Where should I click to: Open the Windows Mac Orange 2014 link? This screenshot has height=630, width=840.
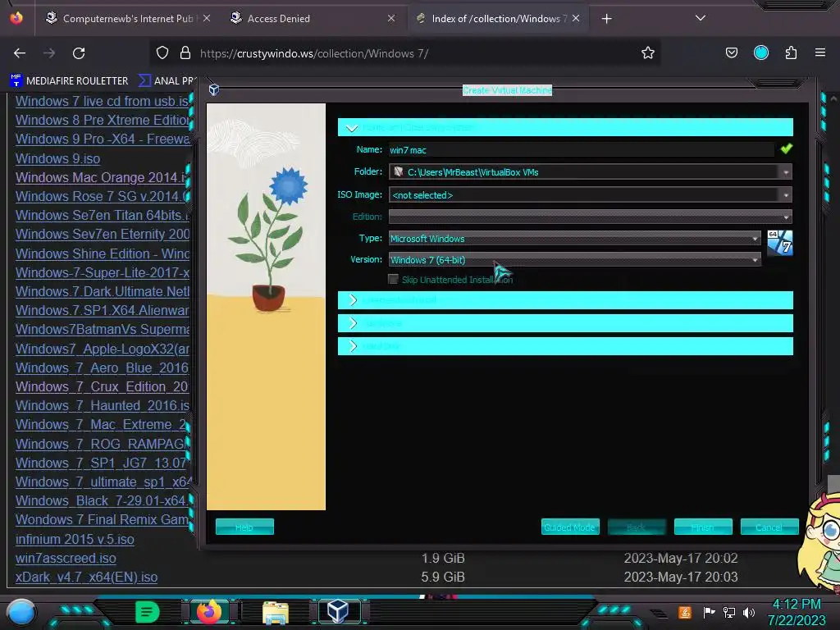(x=102, y=177)
